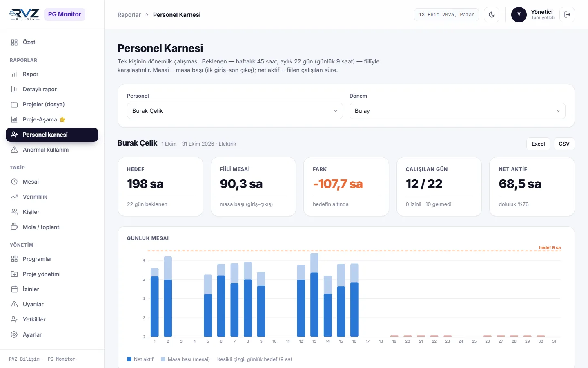Click the day 13 bar in the chart

[314, 295]
